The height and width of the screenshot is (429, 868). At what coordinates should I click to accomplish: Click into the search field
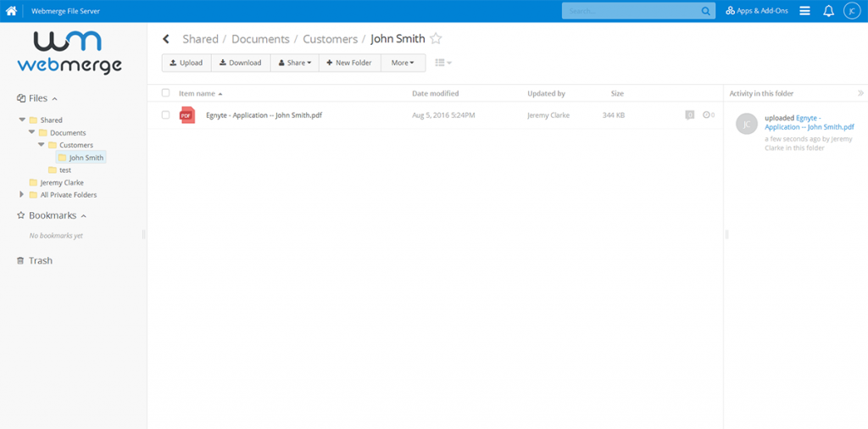click(x=632, y=11)
